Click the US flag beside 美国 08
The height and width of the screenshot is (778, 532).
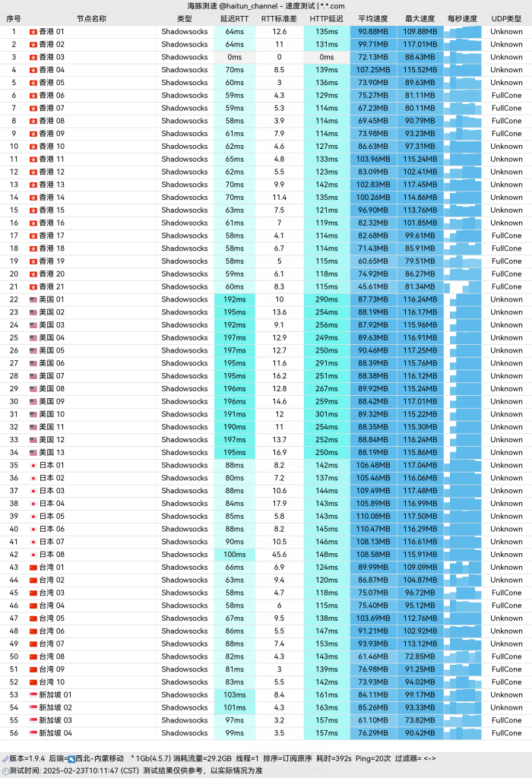(x=33, y=389)
